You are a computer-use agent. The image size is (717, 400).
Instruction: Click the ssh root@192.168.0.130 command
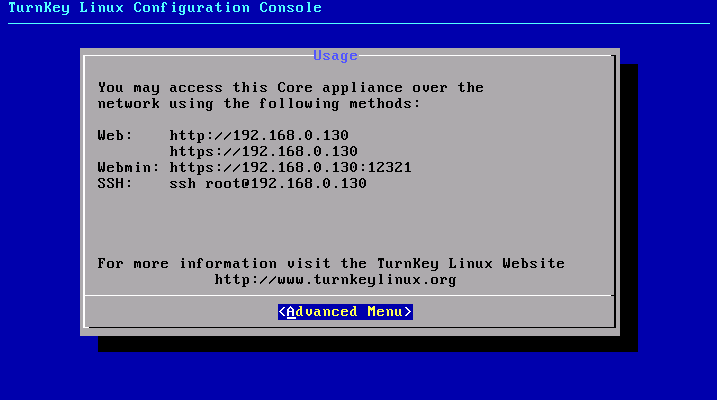[x=268, y=183]
